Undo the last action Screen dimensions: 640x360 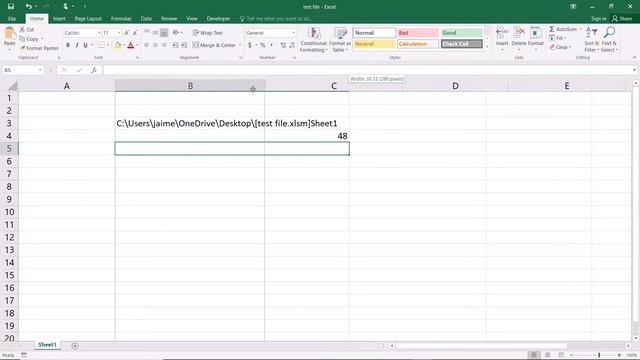pyautogui.click(x=28, y=7)
